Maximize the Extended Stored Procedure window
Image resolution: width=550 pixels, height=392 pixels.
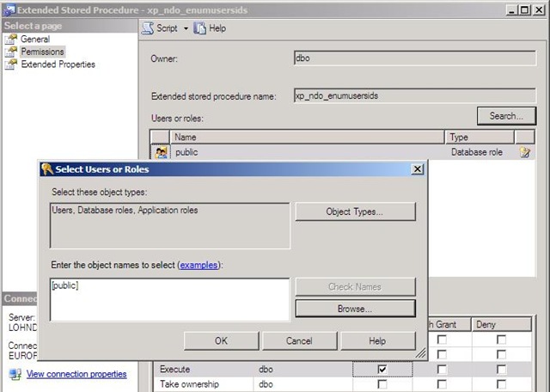click(x=525, y=10)
